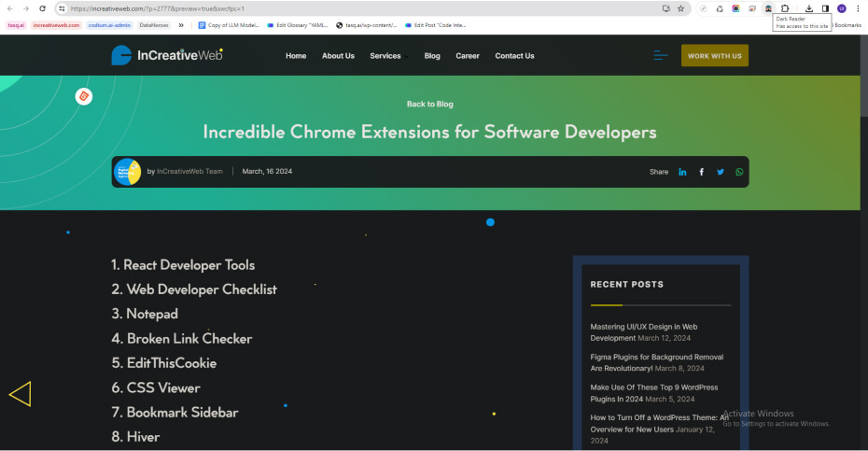Open the Career menu item

[468, 56]
